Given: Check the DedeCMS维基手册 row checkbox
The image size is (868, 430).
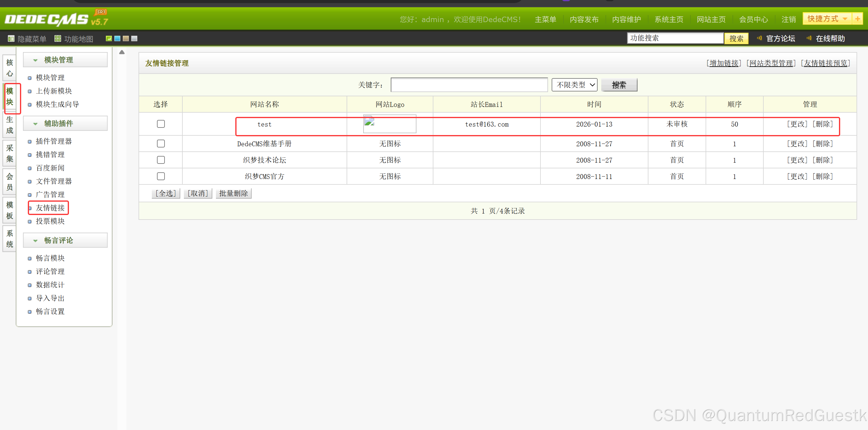Looking at the screenshot, I should (x=161, y=144).
